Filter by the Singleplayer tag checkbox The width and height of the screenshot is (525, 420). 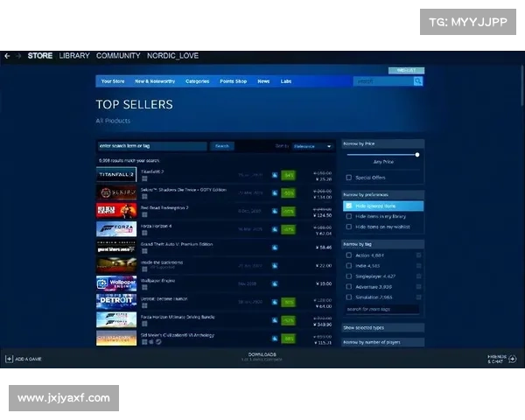pos(349,276)
